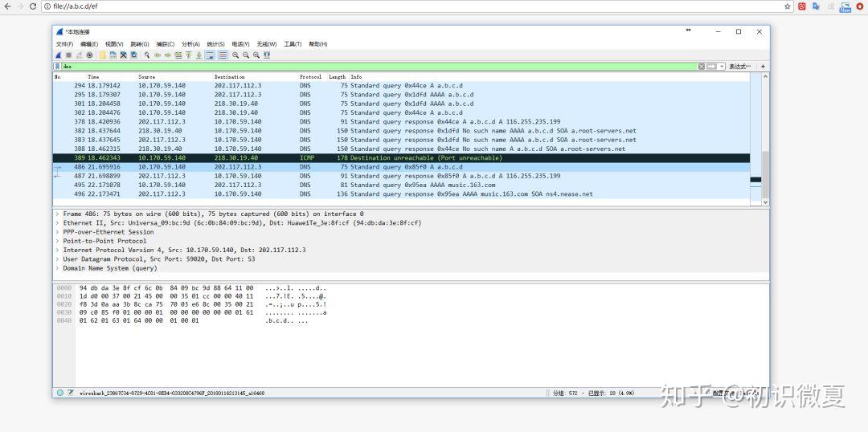This screenshot has height=432, width=868.
Task: Open the 跳转(G) menu
Action: [x=140, y=44]
